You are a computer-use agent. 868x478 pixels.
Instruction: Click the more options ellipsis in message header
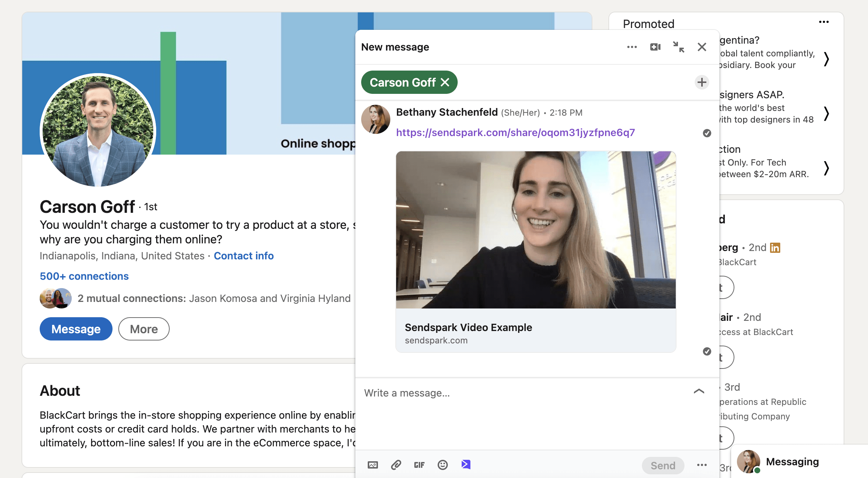tap(631, 47)
